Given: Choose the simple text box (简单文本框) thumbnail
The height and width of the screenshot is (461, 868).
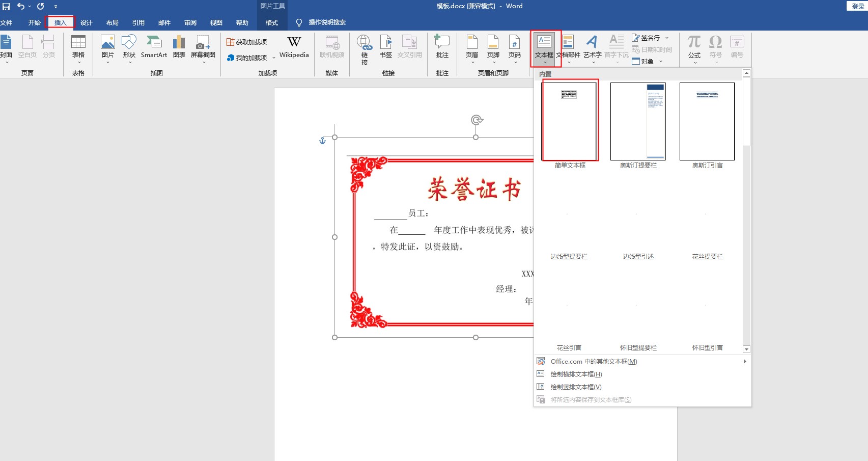Looking at the screenshot, I should click(x=569, y=121).
